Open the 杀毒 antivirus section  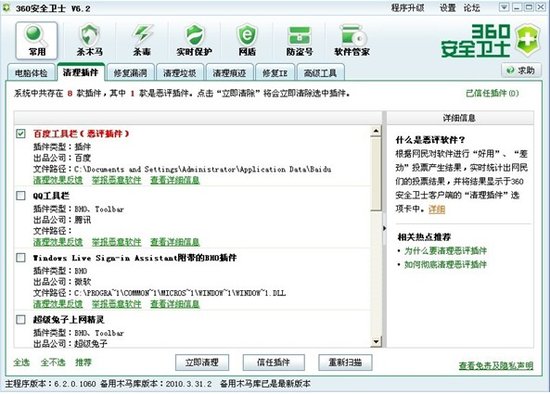[x=142, y=41]
